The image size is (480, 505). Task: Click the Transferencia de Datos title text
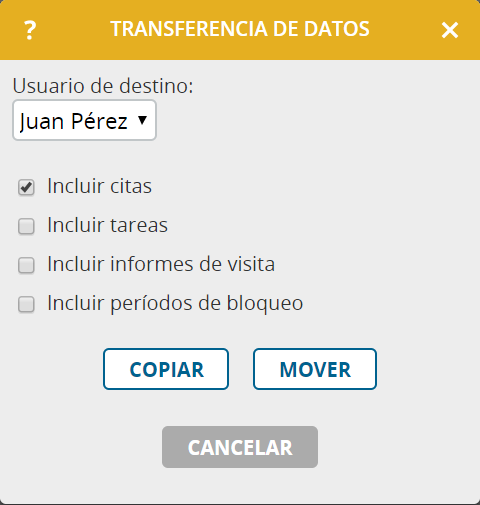pyautogui.click(x=240, y=29)
